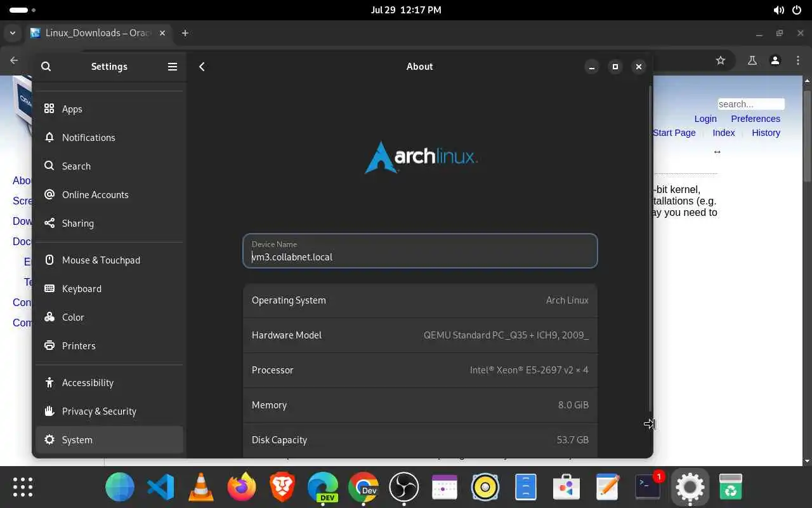Follow the Index link
The image size is (812, 508).
coord(724,133)
